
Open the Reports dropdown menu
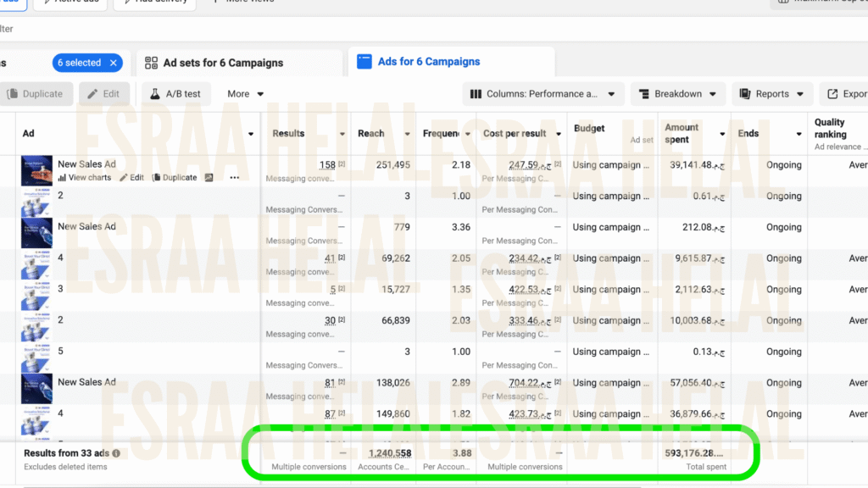(771, 94)
